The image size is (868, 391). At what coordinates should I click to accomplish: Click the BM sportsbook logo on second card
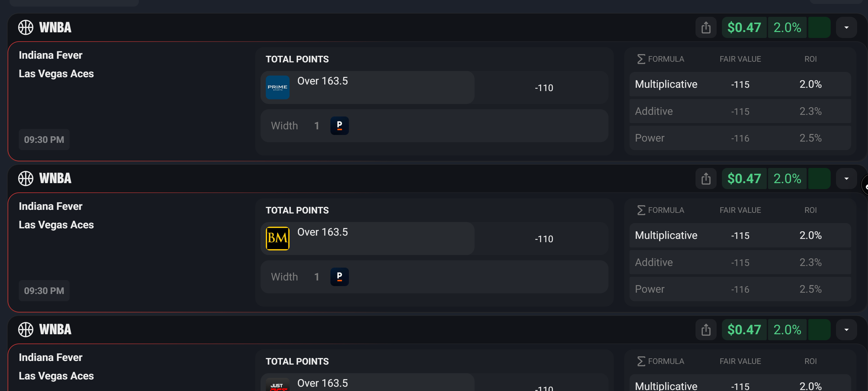pyautogui.click(x=277, y=238)
